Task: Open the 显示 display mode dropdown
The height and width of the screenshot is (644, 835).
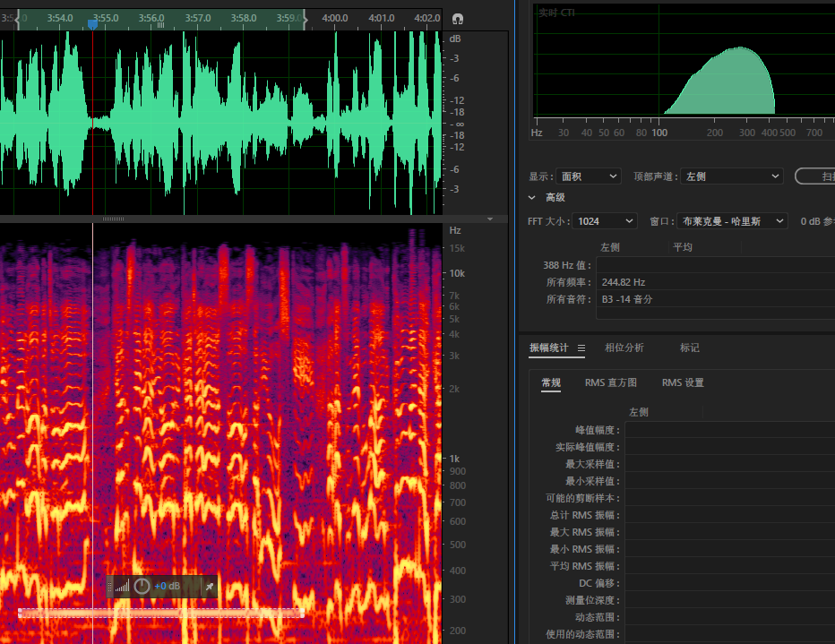Action: coord(588,176)
